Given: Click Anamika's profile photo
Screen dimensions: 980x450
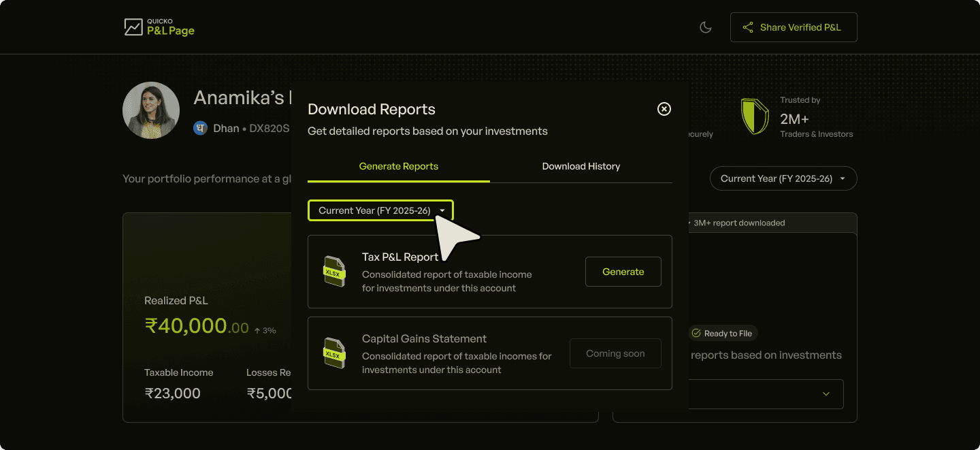Looking at the screenshot, I should coord(151,110).
